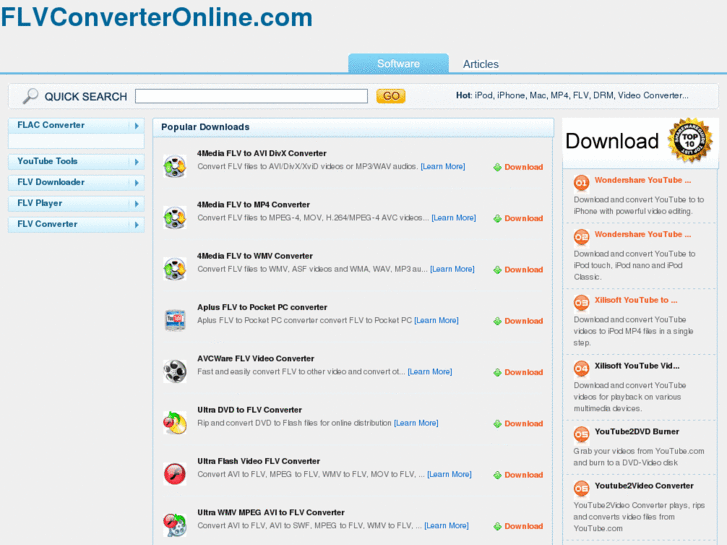Click the orange 06 rank badge

click(x=581, y=488)
